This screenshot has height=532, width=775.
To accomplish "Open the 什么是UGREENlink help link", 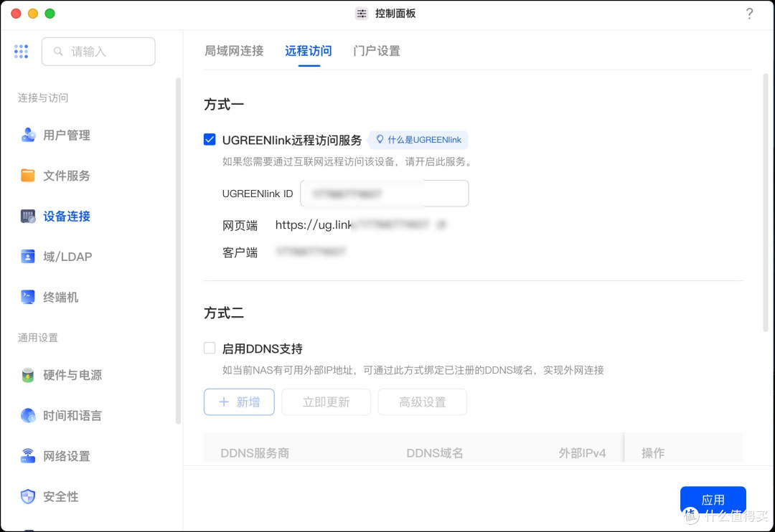I will coord(418,140).
